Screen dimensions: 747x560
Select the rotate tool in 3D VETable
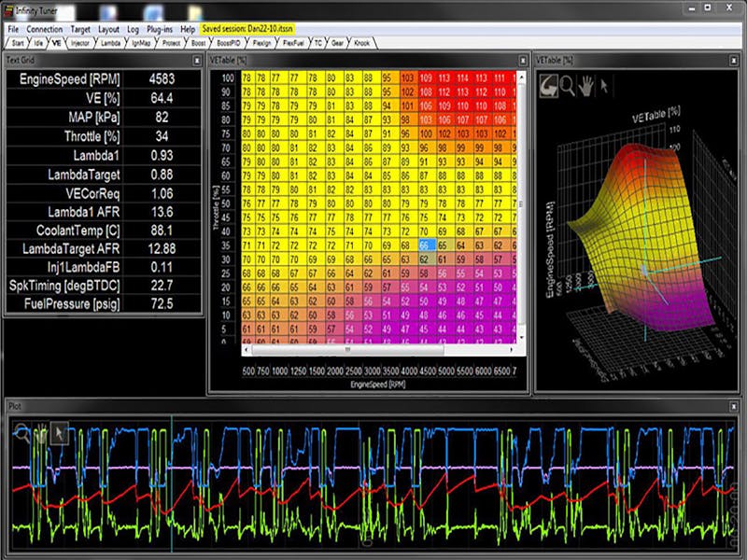point(549,85)
